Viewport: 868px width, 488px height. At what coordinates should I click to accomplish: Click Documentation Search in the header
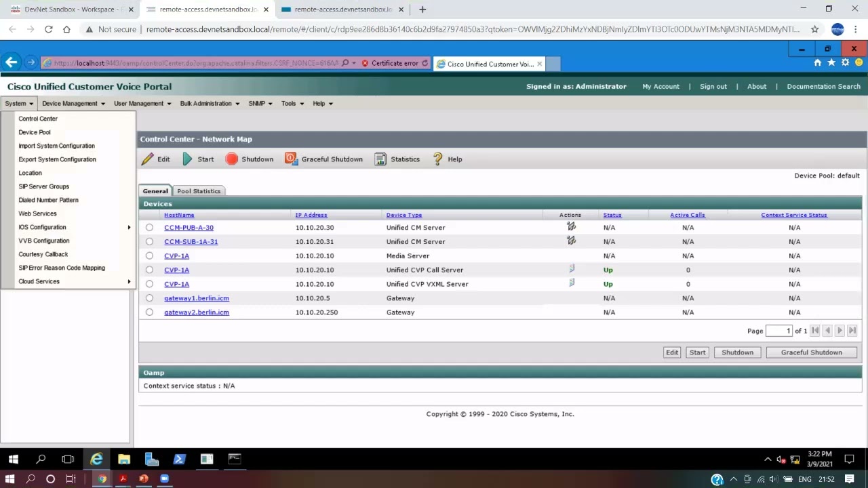[823, 87]
